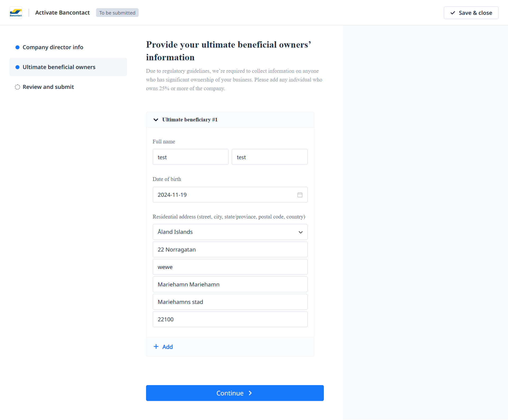Click the Save & close checkmark icon

pyautogui.click(x=453, y=13)
